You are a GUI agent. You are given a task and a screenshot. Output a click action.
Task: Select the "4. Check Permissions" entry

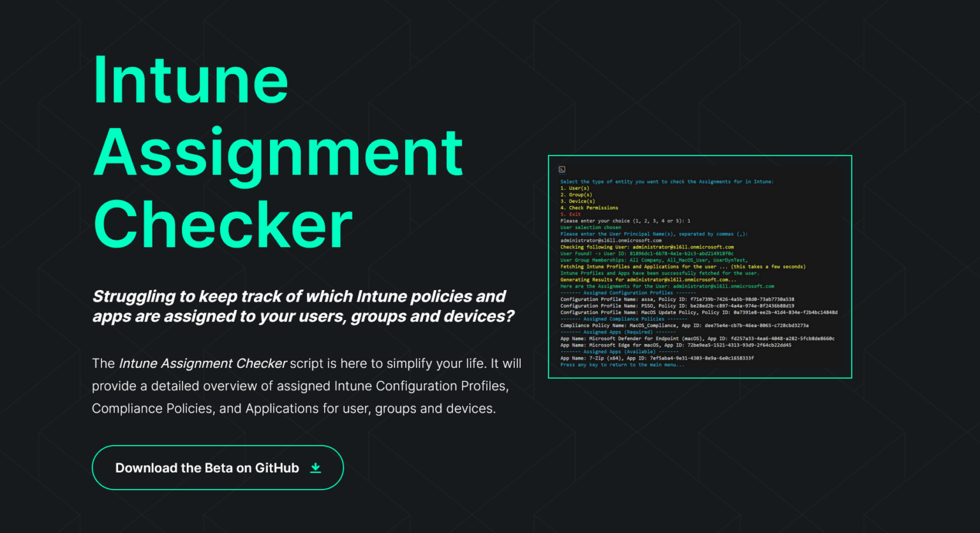click(x=589, y=207)
